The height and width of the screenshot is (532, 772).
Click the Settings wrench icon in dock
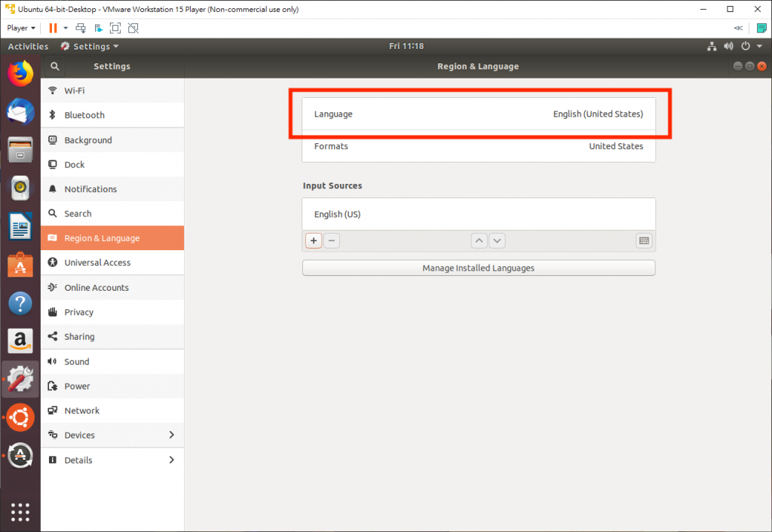click(x=20, y=380)
